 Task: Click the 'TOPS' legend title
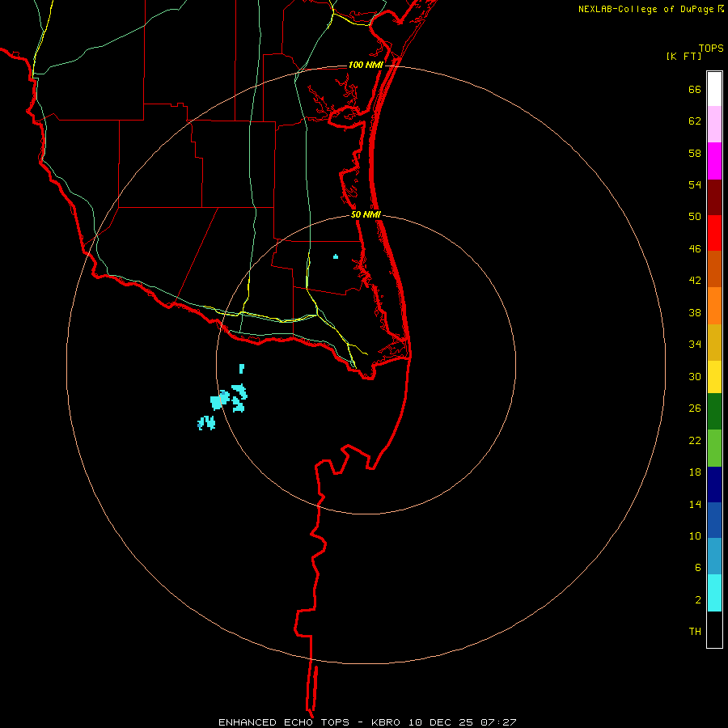(711, 48)
